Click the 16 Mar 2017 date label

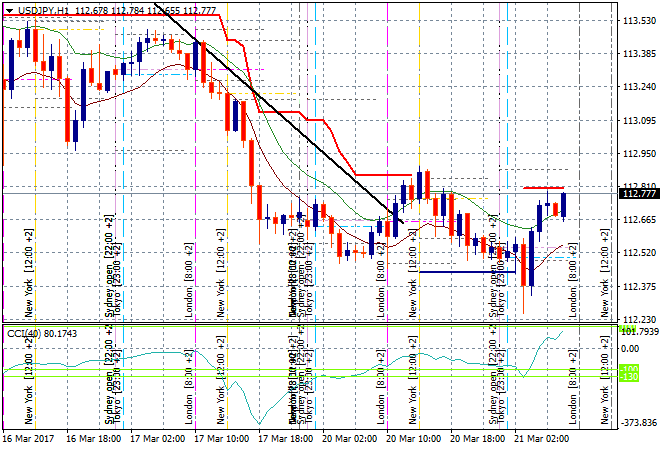(29, 438)
